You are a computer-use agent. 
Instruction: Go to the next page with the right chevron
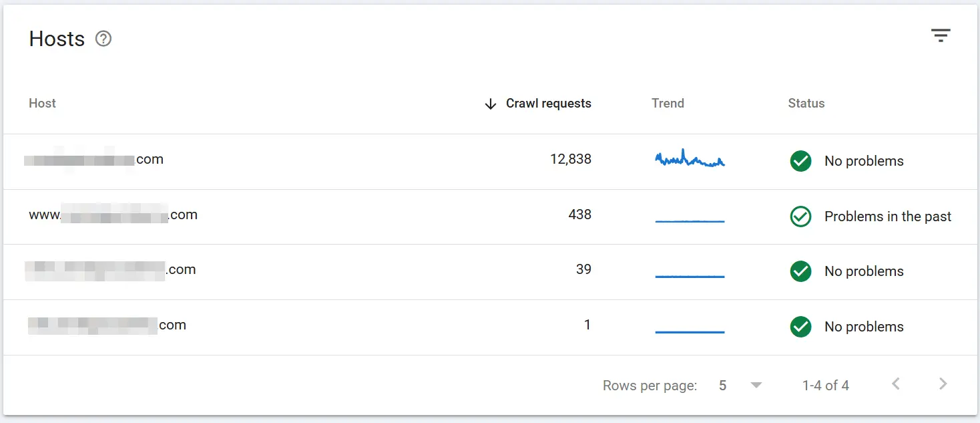tap(943, 384)
